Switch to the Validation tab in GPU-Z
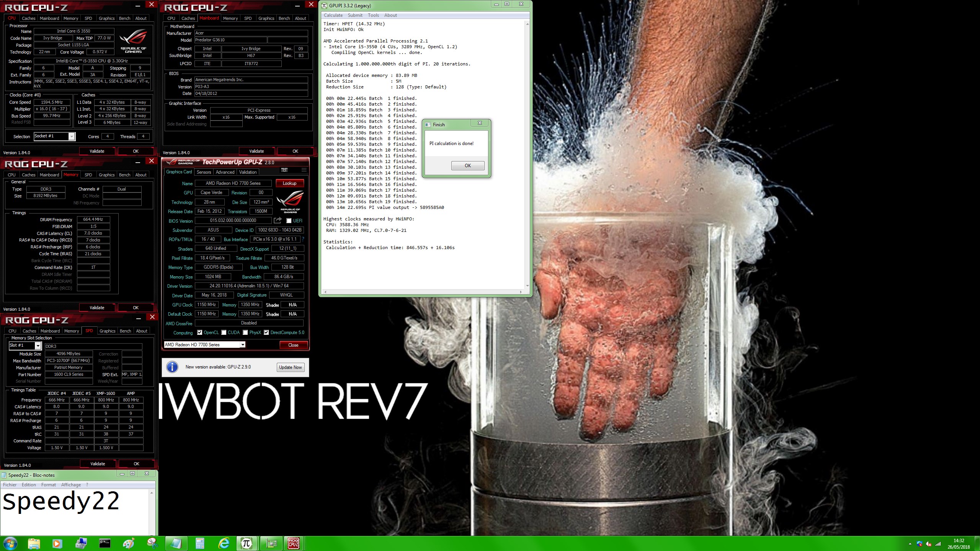The height and width of the screenshot is (551, 980). pos(248,172)
